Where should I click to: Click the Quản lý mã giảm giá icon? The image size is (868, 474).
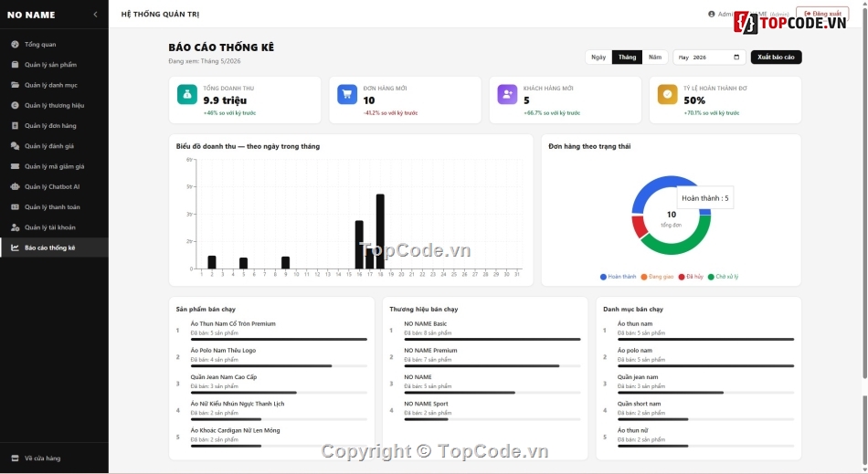[x=15, y=166]
